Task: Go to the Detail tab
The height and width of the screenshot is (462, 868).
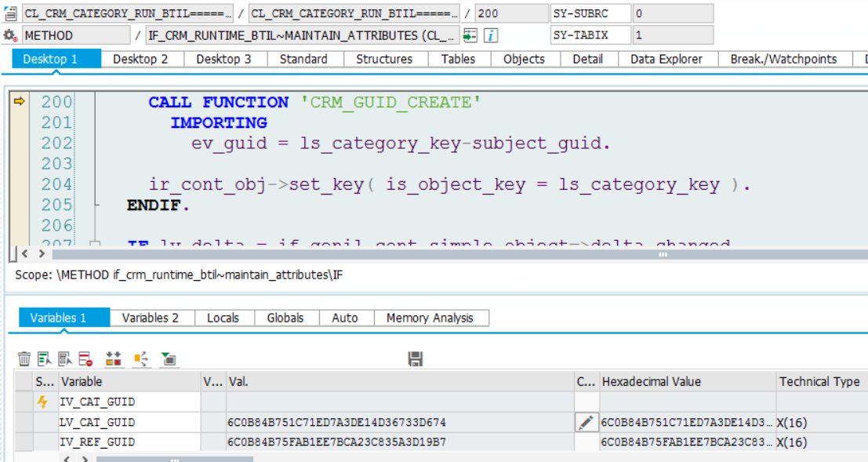Action: [587, 60]
